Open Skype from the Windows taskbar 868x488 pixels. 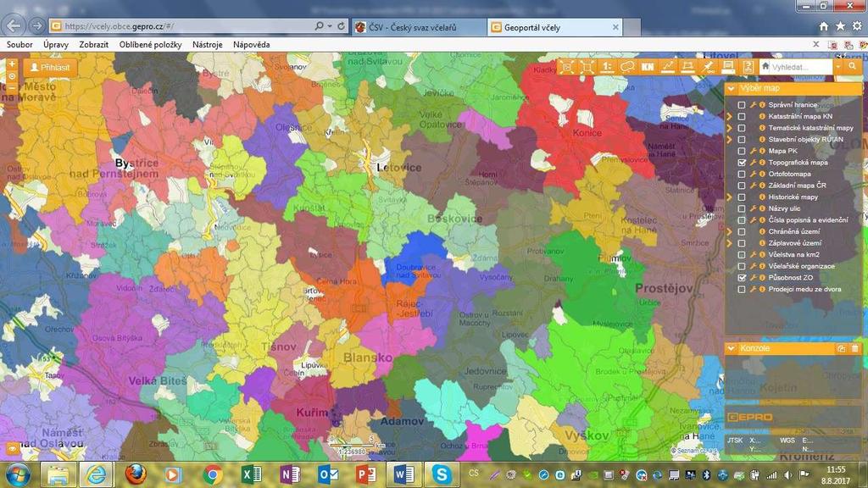(x=441, y=474)
